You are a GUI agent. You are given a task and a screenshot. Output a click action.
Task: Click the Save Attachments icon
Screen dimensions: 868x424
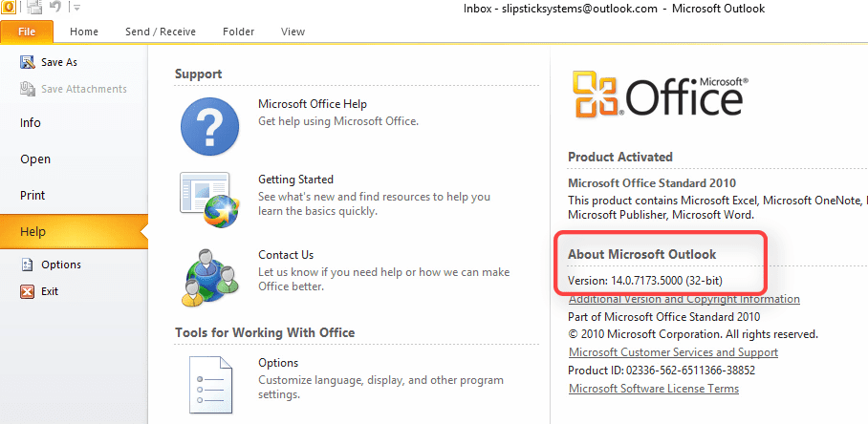pos(27,89)
